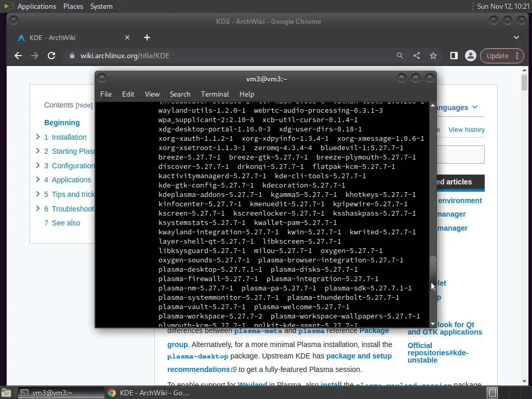The width and height of the screenshot is (532, 399).
Task: Open terminal Edit menu
Action: pyautogui.click(x=128, y=94)
